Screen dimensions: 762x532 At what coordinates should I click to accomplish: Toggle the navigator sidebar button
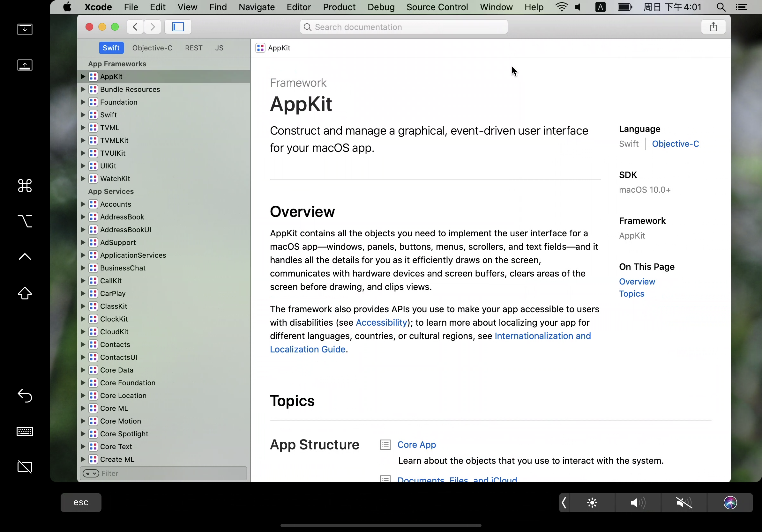(x=178, y=27)
